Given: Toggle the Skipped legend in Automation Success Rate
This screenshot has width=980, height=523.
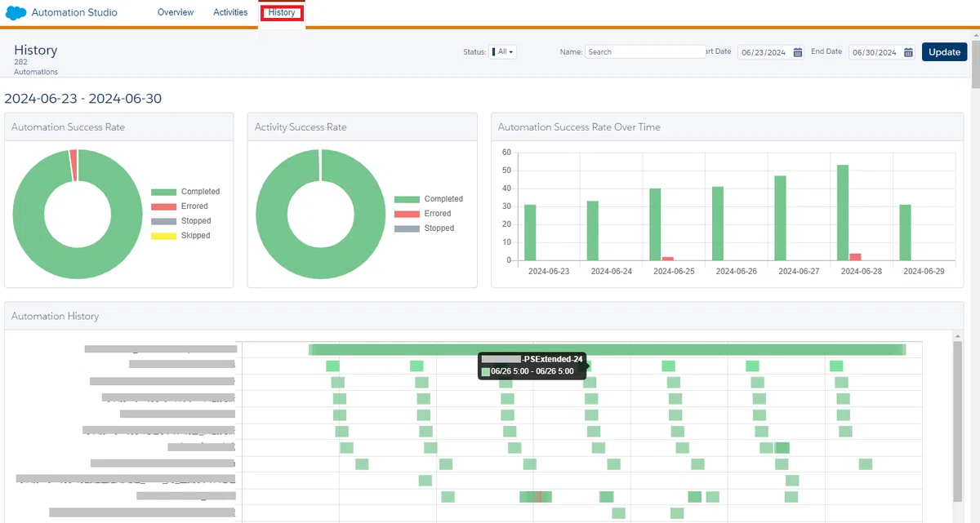Looking at the screenshot, I should pos(180,236).
